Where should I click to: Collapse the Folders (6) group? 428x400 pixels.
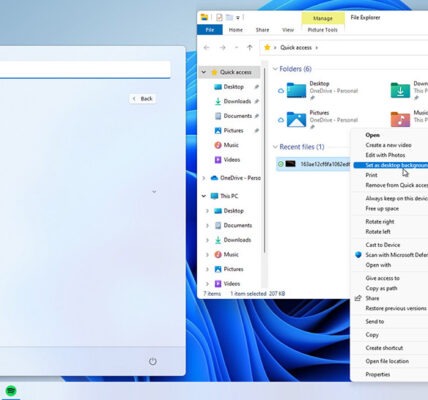point(275,69)
